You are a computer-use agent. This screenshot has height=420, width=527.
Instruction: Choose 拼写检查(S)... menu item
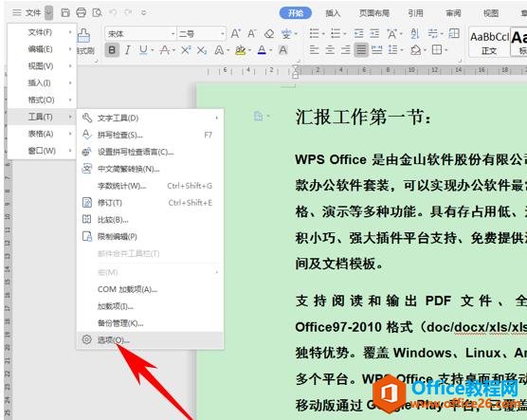tap(151, 135)
